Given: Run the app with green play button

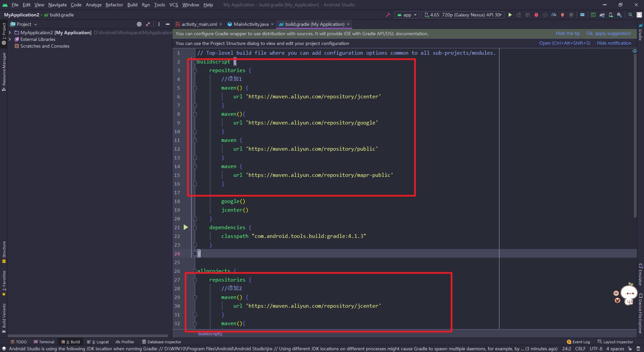Looking at the screenshot, I should click(x=510, y=15).
